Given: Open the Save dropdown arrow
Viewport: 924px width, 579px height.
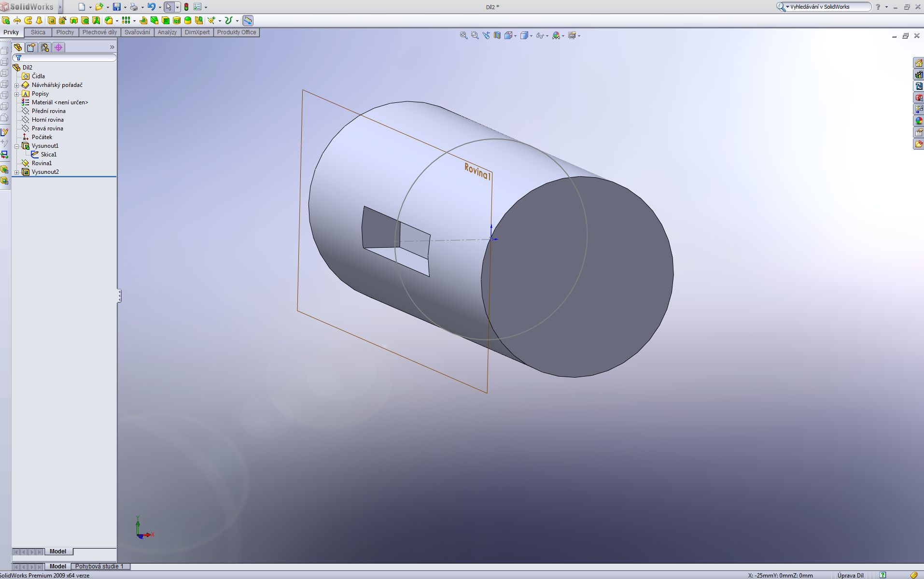Looking at the screenshot, I should click(125, 7).
